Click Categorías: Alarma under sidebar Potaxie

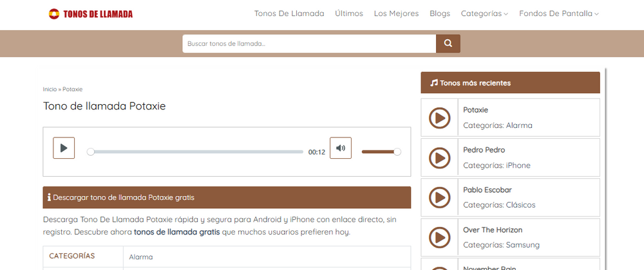pyautogui.click(x=498, y=125)
